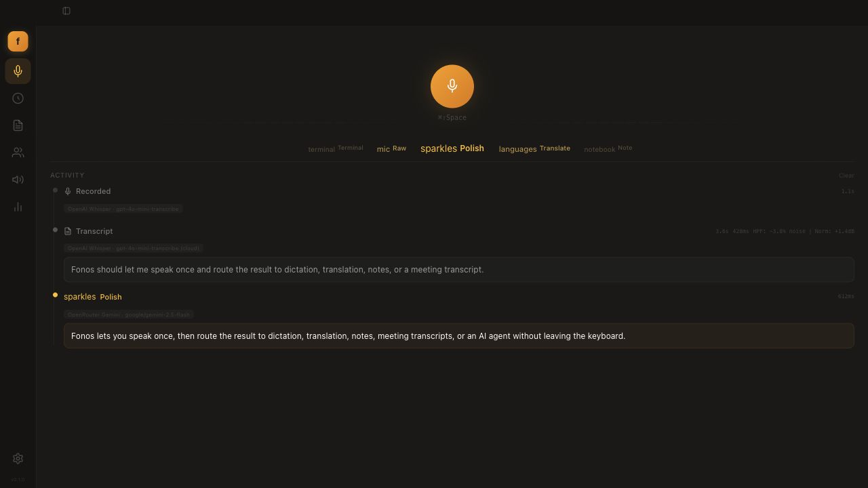The width and height of the screenshot is (868, 488).
Task: Click the "OpenAI Whisper" tag under Recorded
Action: coord(123,209)
